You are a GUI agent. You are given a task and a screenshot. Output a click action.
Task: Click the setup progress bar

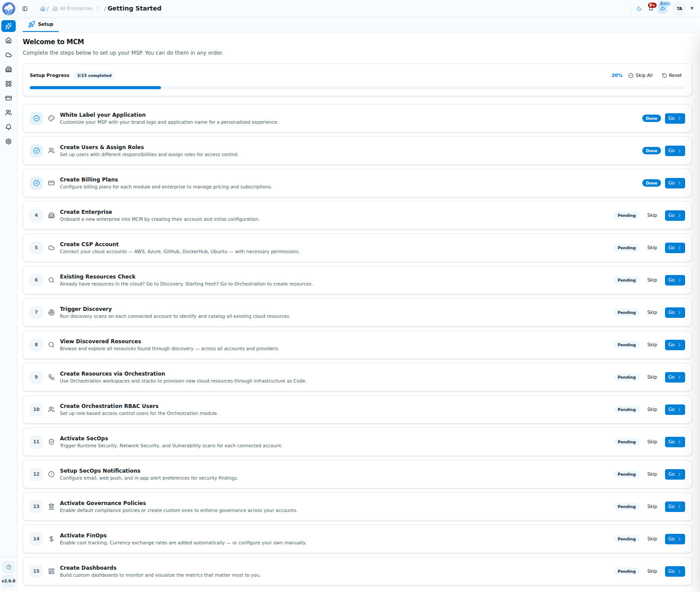(x=357, y=88)
